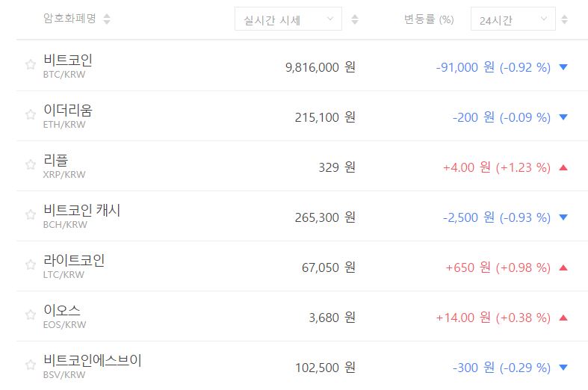Open the 이더리움 coin name link
The width and height of the screenshot is (588, 390).
[x=68, y=110]
